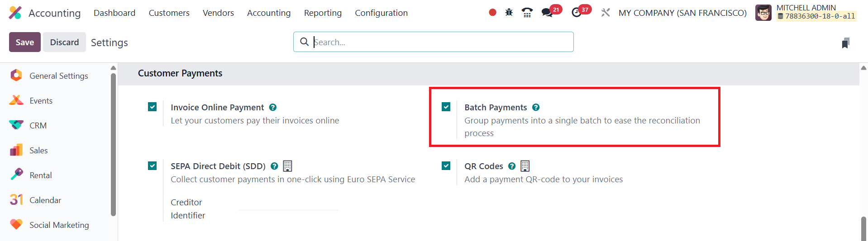Screen dimensions: 868x241
Task: Open the Configuration menu
Action: (381, 13)
